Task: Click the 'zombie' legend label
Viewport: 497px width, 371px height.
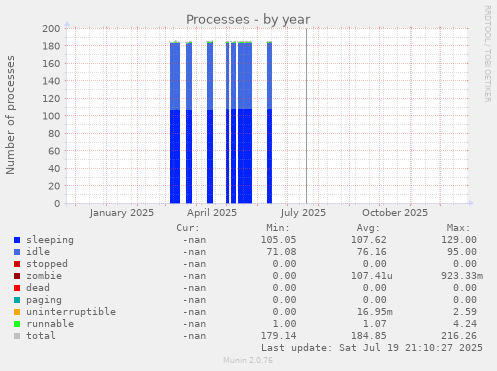Action: [44, 276]
